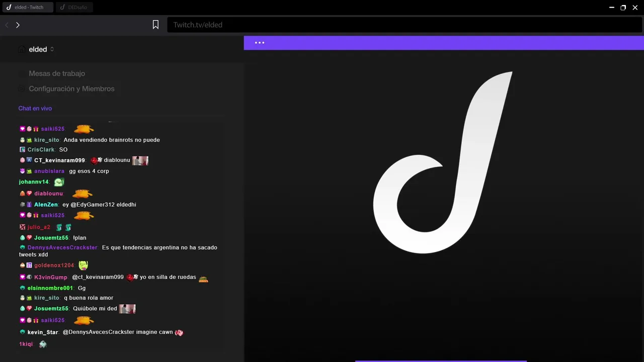Viewport: 644px width, 362px height.
Task: Switch to the DEDsafío tab
Action: (74, 8)
